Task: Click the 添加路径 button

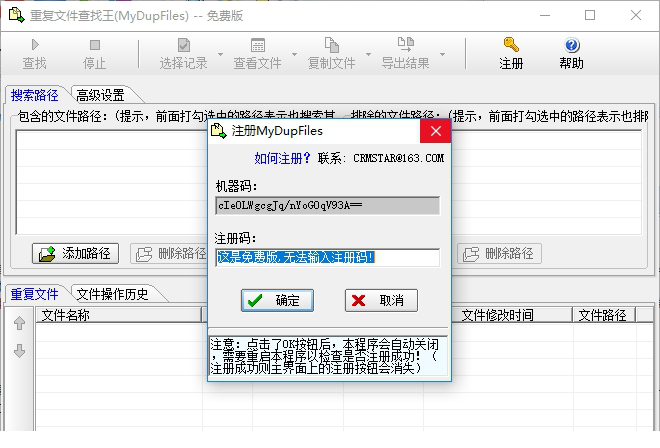Action: (75, 253)
